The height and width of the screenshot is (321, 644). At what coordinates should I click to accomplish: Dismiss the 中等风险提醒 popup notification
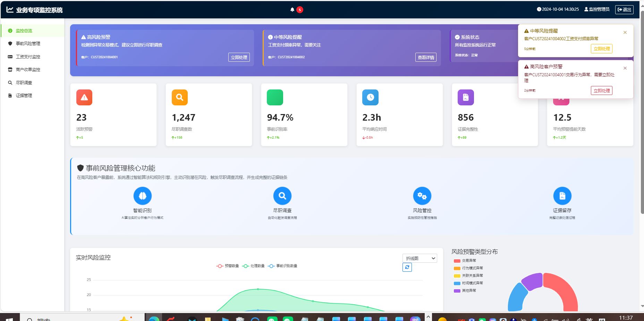(625, 33)
